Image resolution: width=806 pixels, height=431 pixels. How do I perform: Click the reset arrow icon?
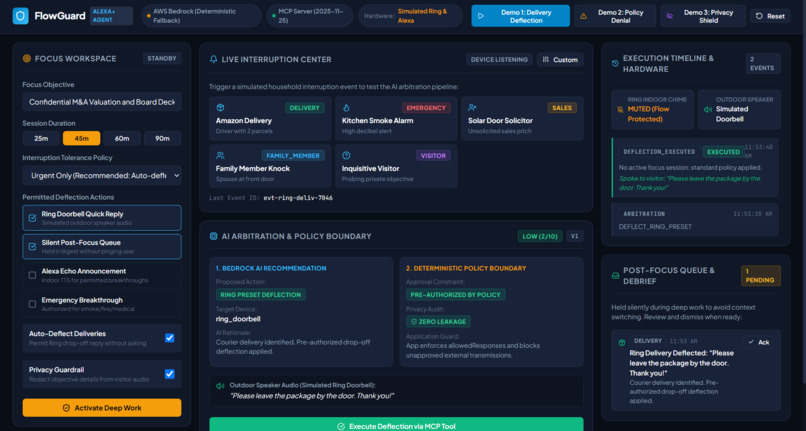759,16
